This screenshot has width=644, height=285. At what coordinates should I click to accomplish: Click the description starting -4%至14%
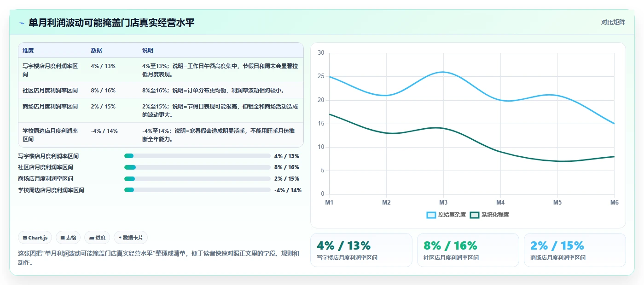(219, 135)
